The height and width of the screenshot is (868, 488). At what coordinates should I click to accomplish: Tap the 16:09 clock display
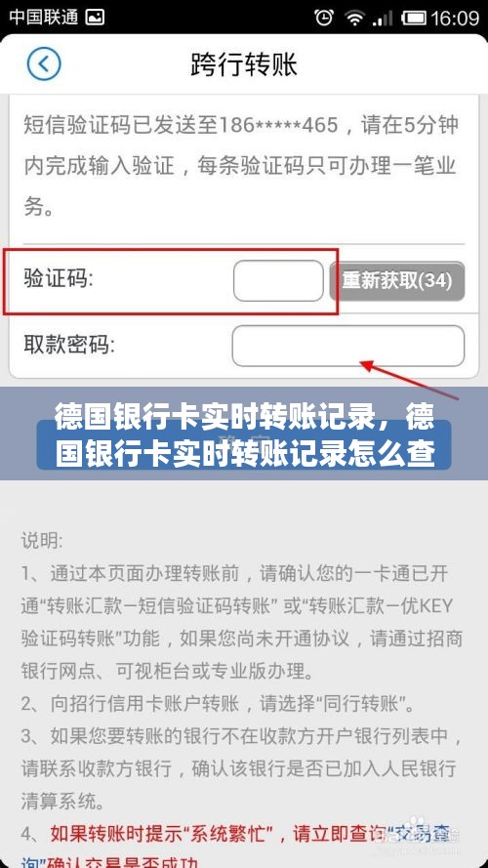454,18
